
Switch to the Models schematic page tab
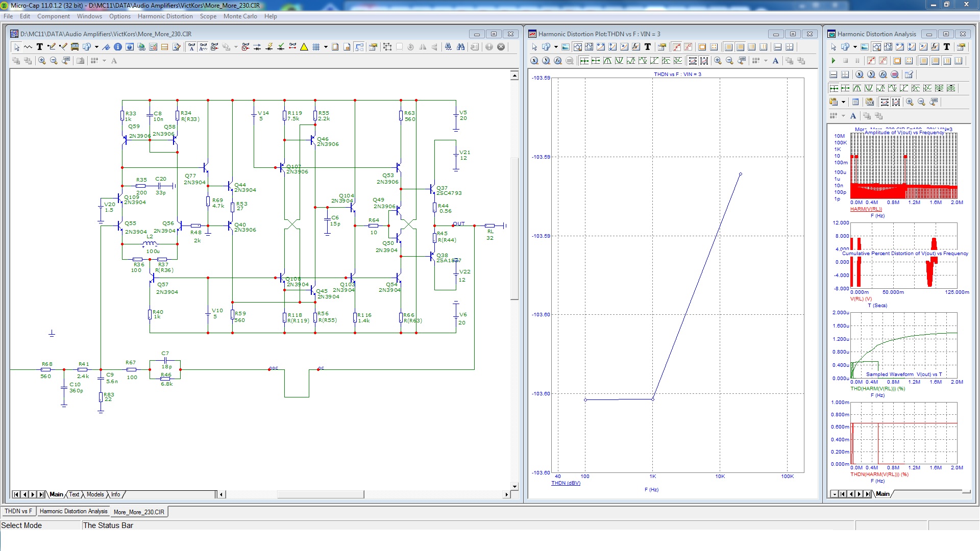pos(95,494)
